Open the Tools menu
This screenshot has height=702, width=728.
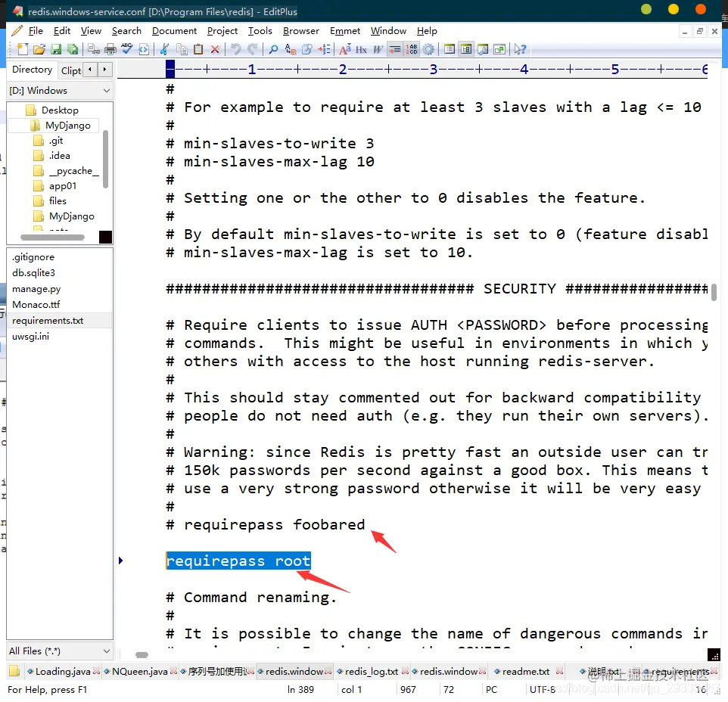(260, 30)
